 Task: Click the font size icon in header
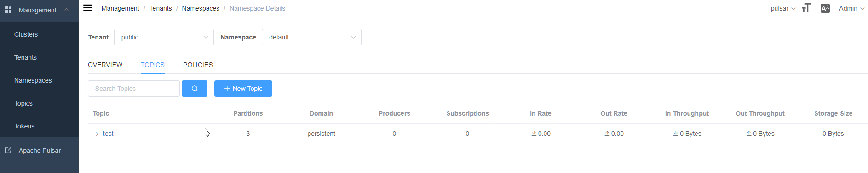pos(806,8)
